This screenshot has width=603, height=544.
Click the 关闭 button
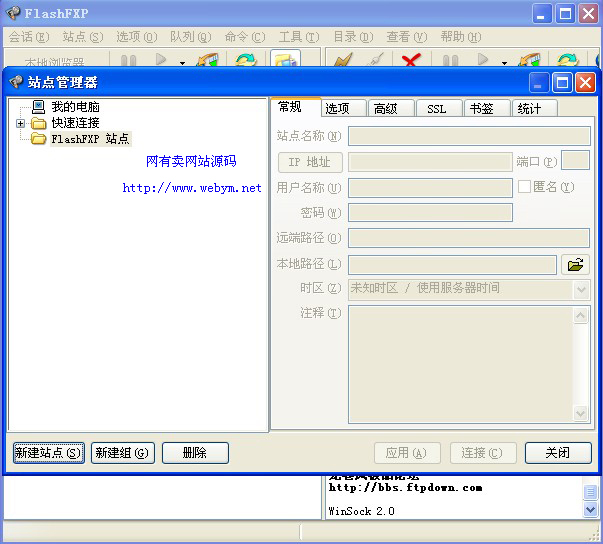coord(558,453)
